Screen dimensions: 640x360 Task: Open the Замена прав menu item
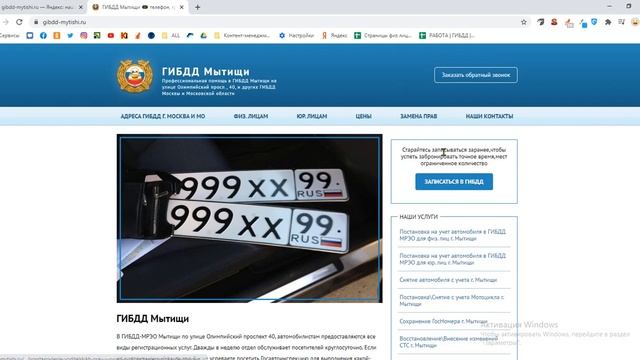418,116
